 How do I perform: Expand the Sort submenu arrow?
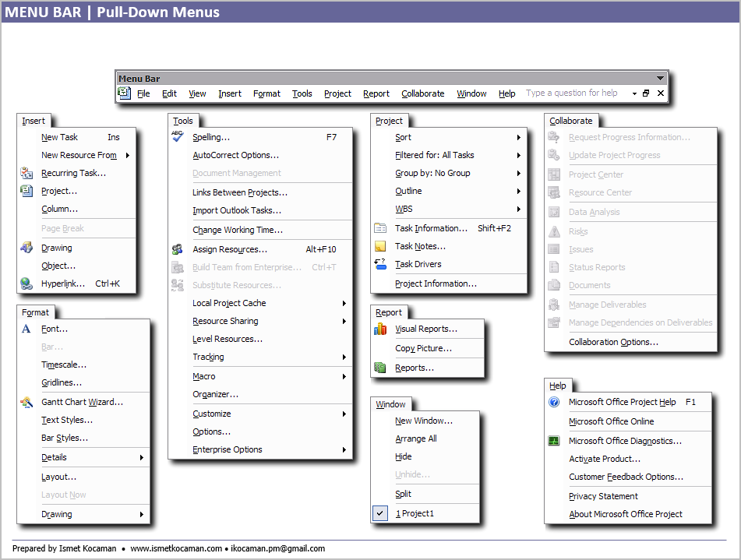[x=518, y=138]
